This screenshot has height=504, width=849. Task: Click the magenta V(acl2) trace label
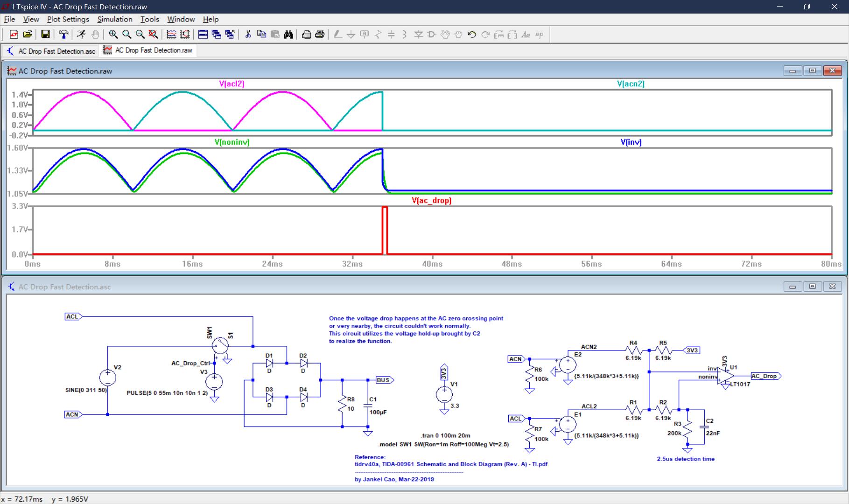click(232, 84)
